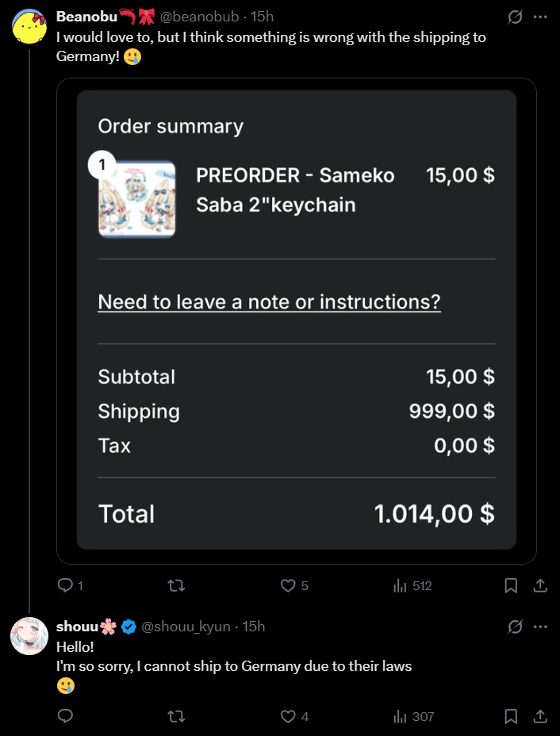
Task: Open more options on shouu's tweet
Action: point(541,627)
